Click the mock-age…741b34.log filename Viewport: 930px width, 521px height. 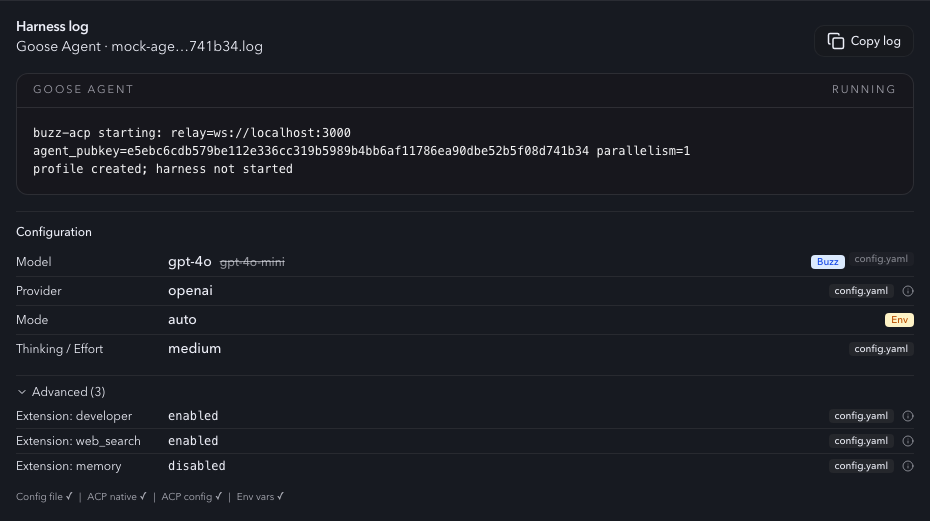coord(187,46)
